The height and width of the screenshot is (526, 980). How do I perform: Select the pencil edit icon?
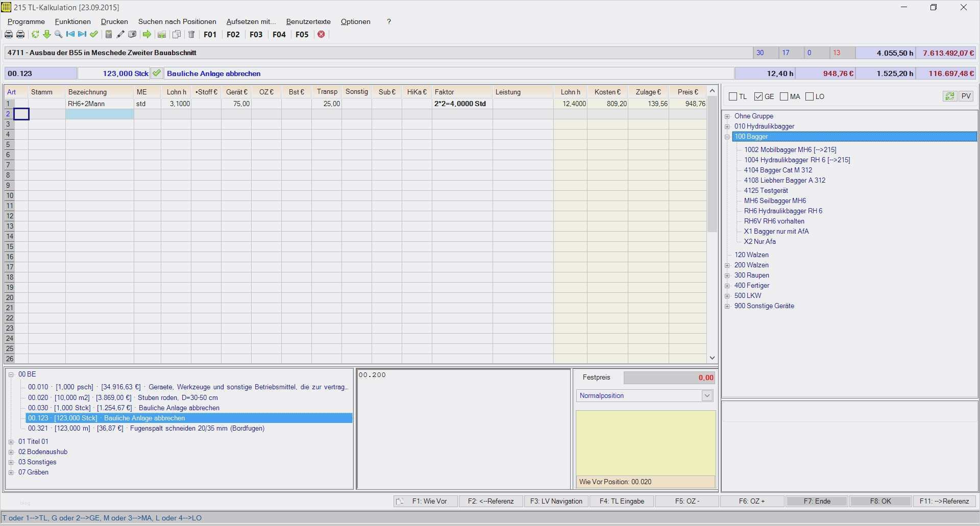[120, 34]
